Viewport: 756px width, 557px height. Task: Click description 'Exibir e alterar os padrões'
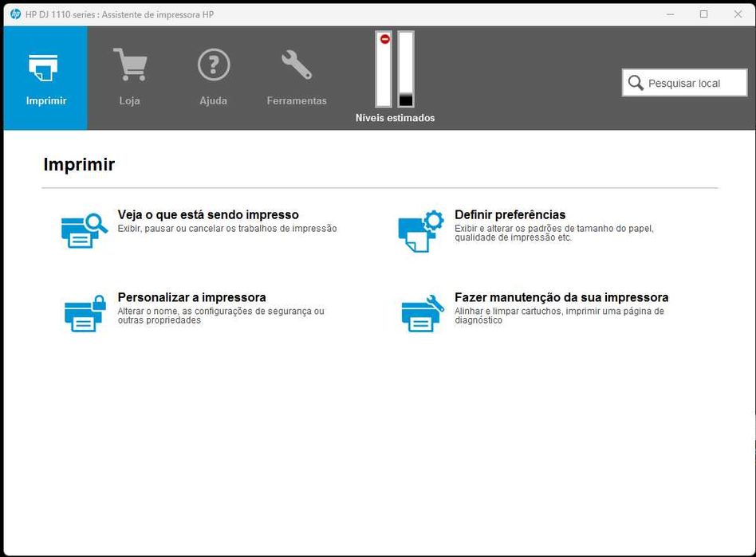click(x=554, y=233)
